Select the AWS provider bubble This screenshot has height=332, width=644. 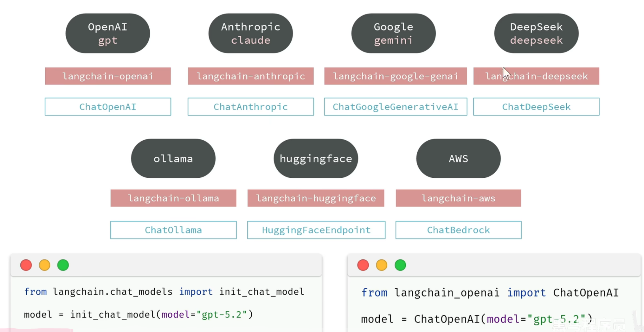coord(458,158)
